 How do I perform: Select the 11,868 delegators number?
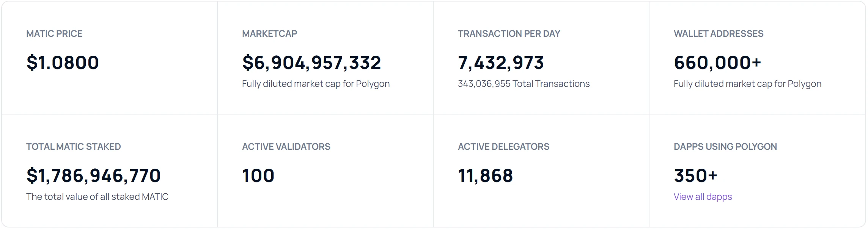pos(485,176)
